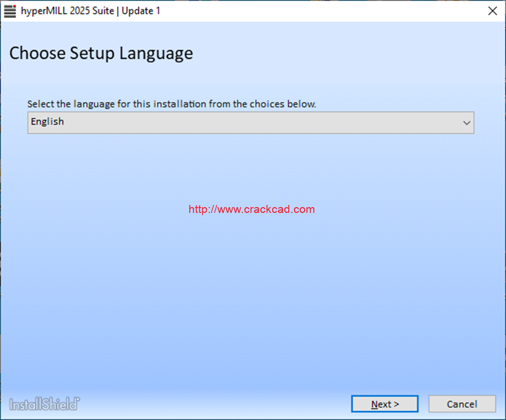The image size is (506, 420).
Task: Select the English entry in the language field
Action: point(47,122)
